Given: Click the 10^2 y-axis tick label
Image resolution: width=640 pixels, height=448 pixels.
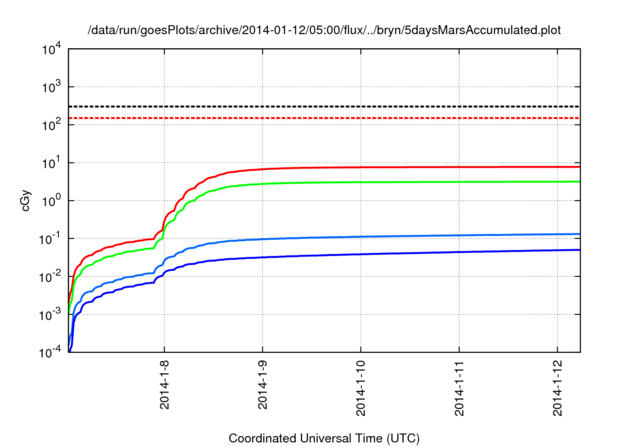Looking at the screenshot, I should pyautogui.click(x=52, y=124).
